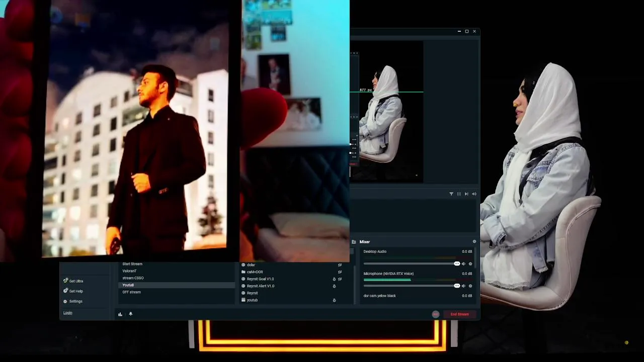Click the dor cam yellow black mixer entry
The image size is (644, 362).
coord(380,296)
